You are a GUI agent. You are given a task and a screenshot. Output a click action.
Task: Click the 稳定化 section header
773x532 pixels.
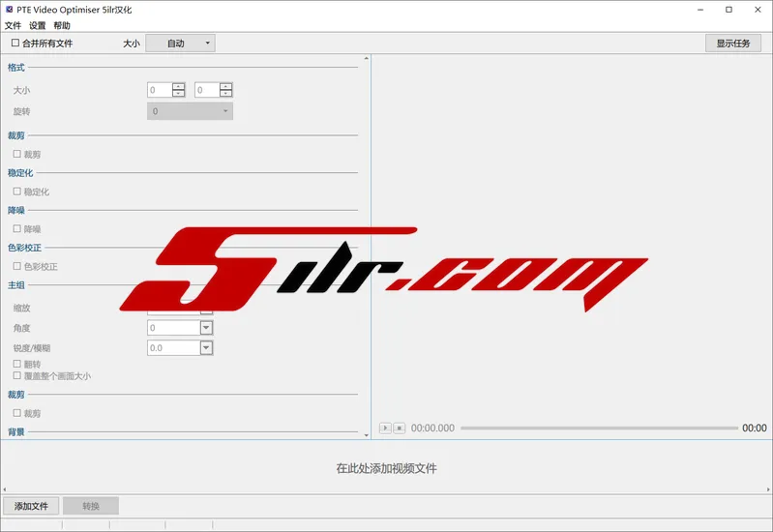(x=20, y=173)
